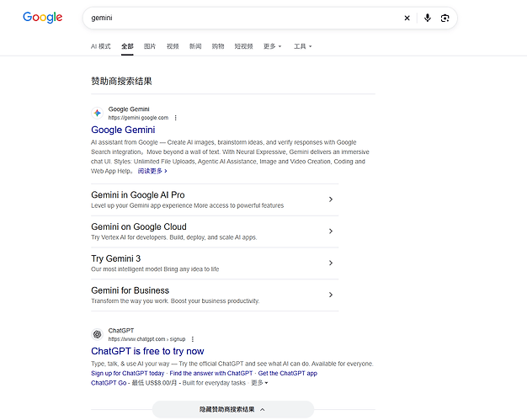
Task: Open the Google logo homepage link
Action: pyautogui.click(x=43, y=18)
